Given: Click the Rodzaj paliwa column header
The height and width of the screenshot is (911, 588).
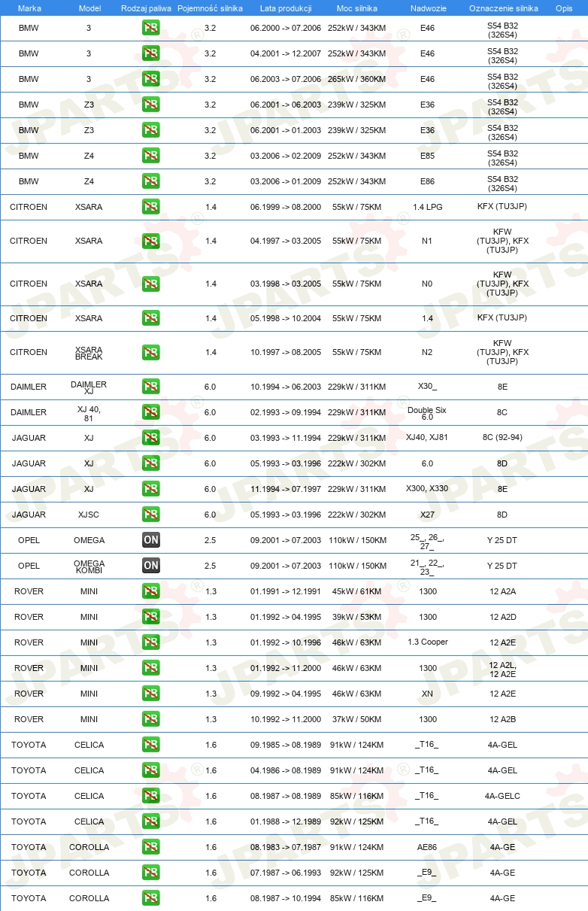Looking at the screenshot, I should (146, 8).
